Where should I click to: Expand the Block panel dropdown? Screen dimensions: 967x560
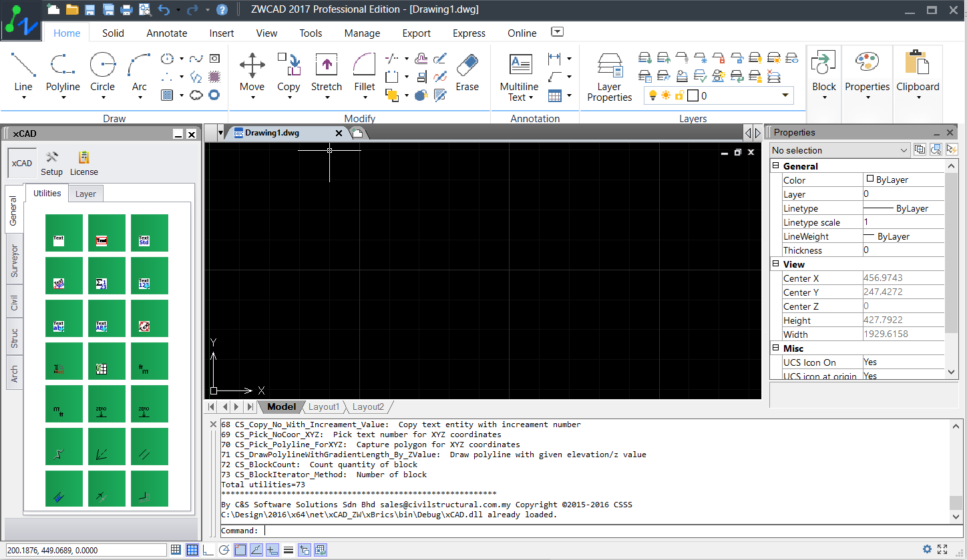point(824,98)
